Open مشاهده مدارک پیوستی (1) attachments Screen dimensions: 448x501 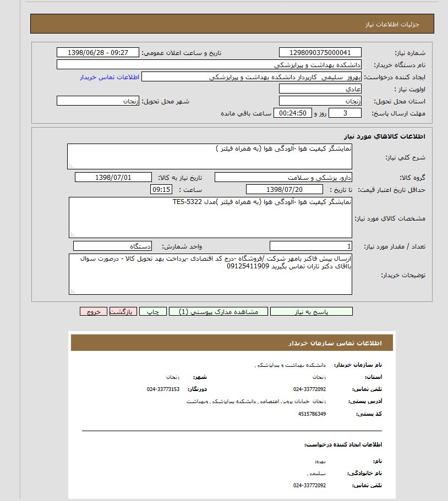[x=223, y=311]
